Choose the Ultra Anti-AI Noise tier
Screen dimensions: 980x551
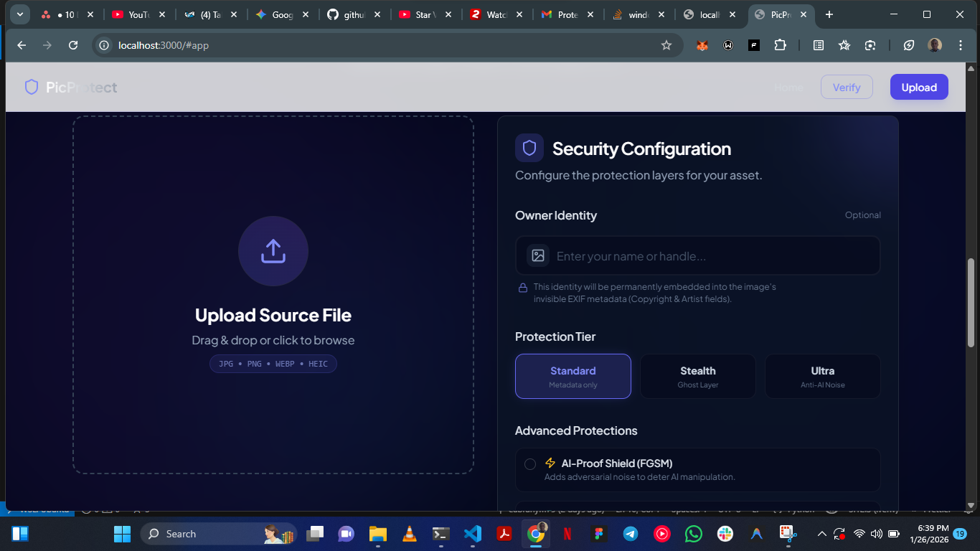point(822,376)
